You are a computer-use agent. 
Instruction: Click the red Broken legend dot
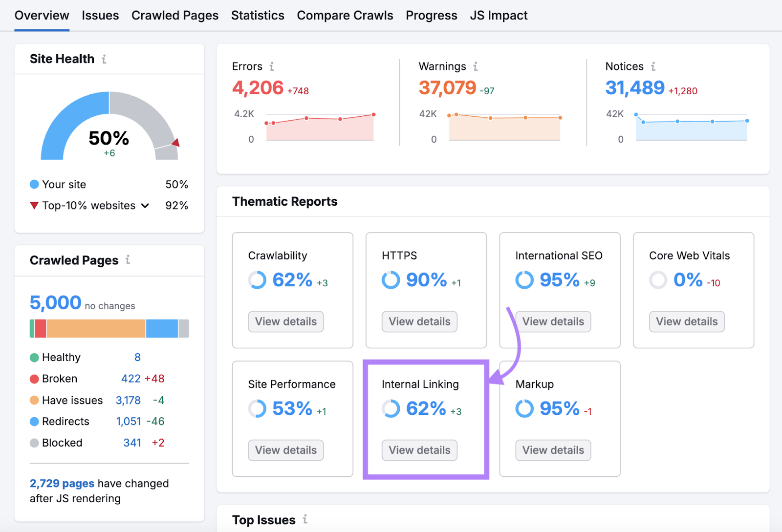[34, 379]
